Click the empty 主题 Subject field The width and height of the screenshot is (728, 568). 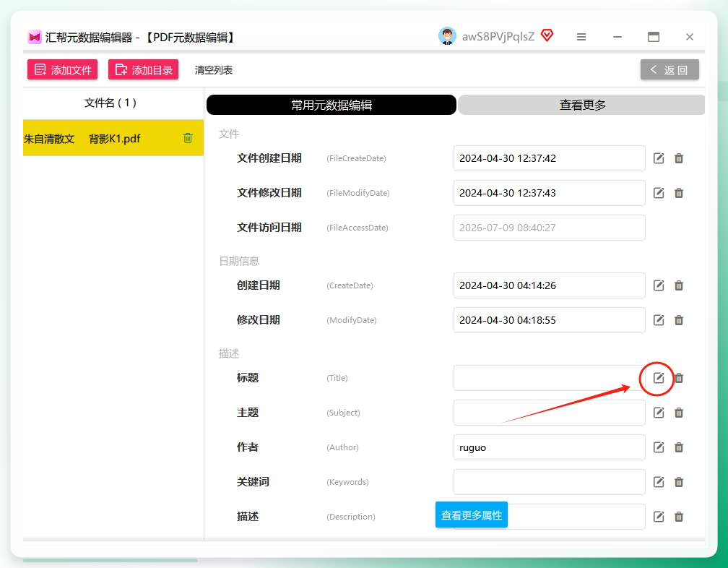coord(549,413)
